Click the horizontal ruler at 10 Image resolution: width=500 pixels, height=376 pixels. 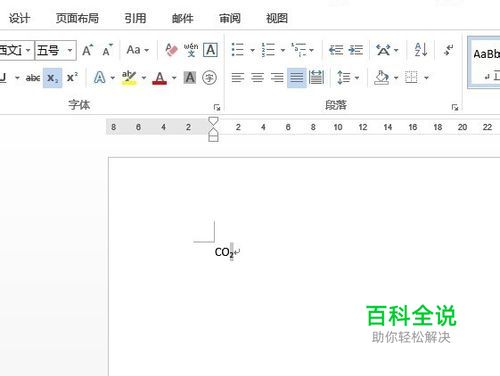[x=338, y=127]
